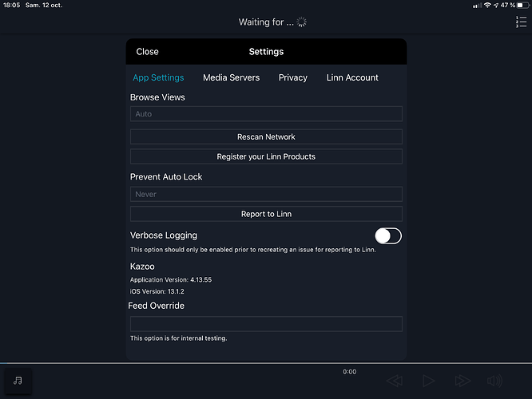The image size is (532, 399).
Task: Click Application Version 4.13.55 text
Action: [171, 279]
